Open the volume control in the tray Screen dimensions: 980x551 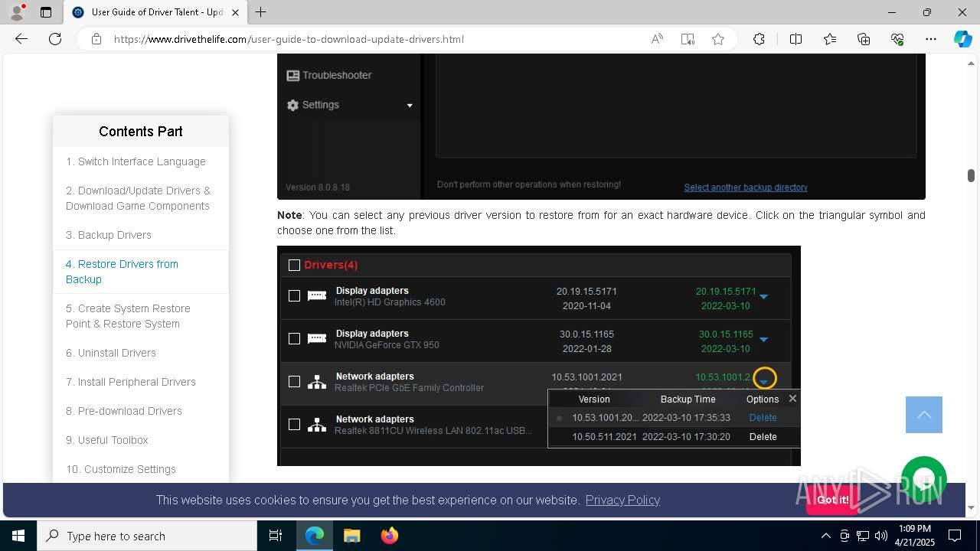point(881,536)
